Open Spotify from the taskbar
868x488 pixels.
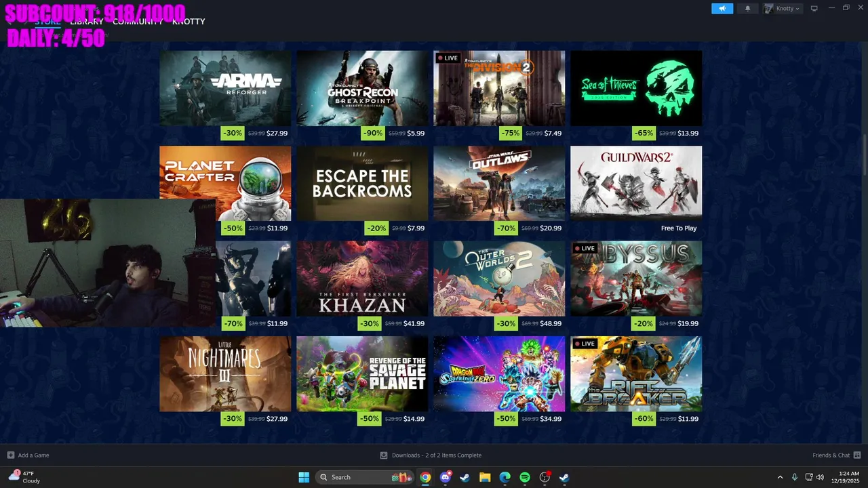click(525, 477)
